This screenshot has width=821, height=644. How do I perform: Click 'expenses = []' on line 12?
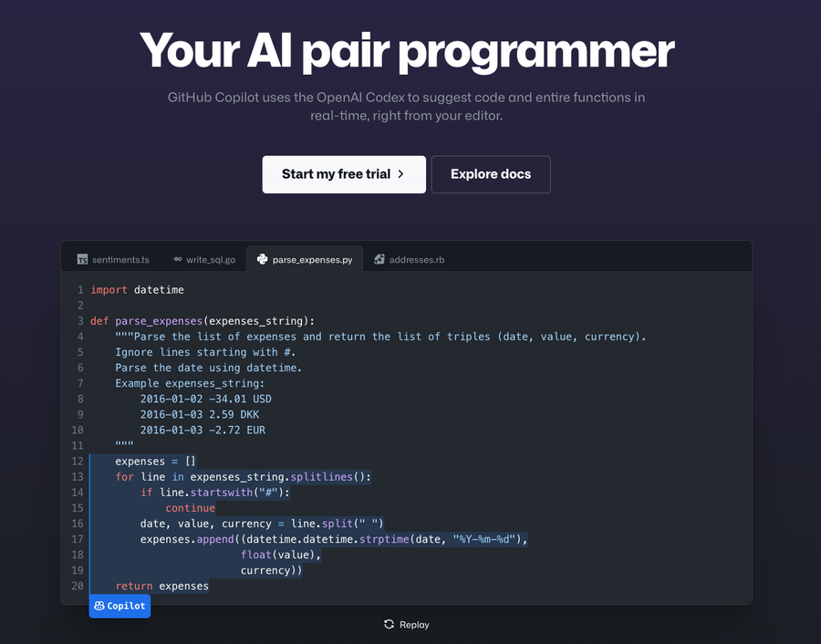click(155, 462)
